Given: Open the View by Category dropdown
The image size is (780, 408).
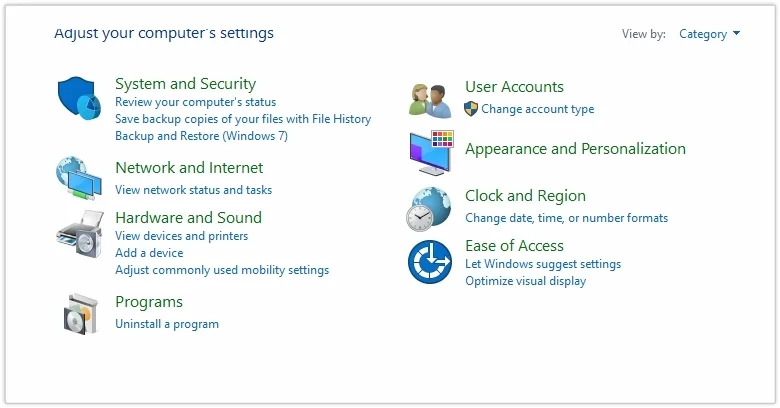Looking at the screenshot, I should click(x=709, y=34).
